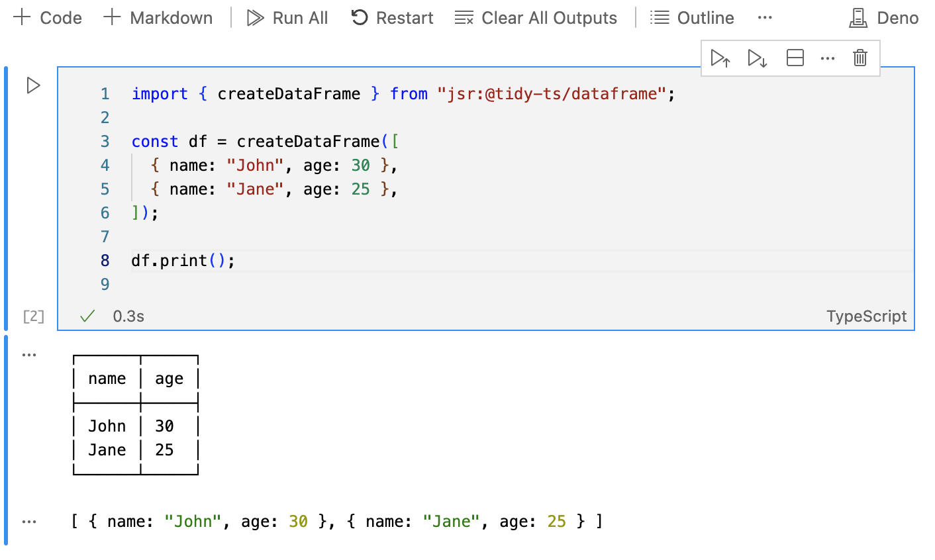Image resolution: width=935 pixels, height=560 pixels.
Task: Restart the notebook kernel
Action: 392,18
